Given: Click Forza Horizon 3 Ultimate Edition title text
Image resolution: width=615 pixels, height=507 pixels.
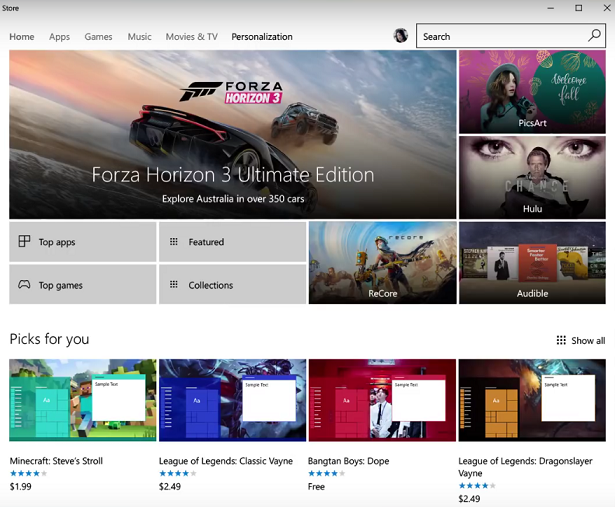Looking at the screenshot, I should click(233, 175).
